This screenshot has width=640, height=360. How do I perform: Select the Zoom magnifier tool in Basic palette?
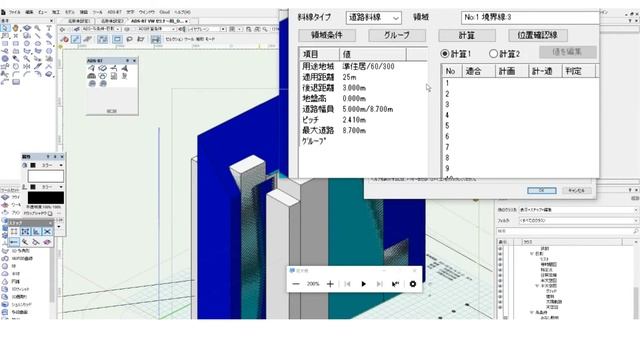(x=37, y=28)
